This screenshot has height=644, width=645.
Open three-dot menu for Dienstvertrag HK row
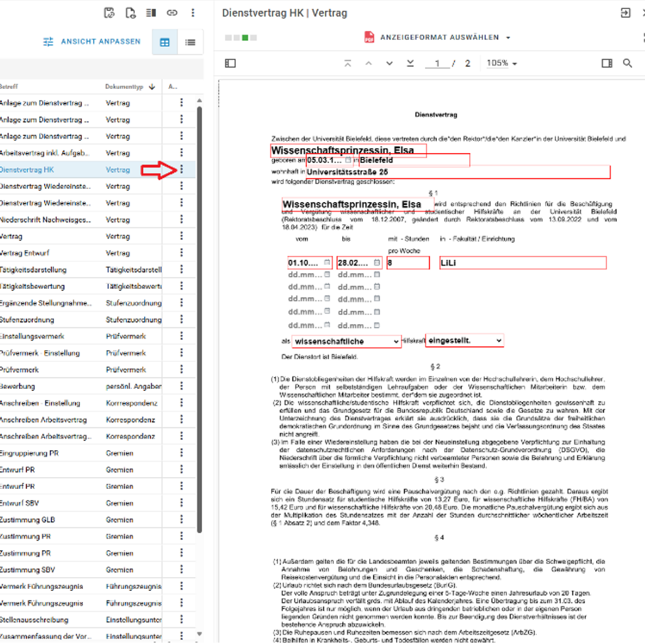(181, 170)
